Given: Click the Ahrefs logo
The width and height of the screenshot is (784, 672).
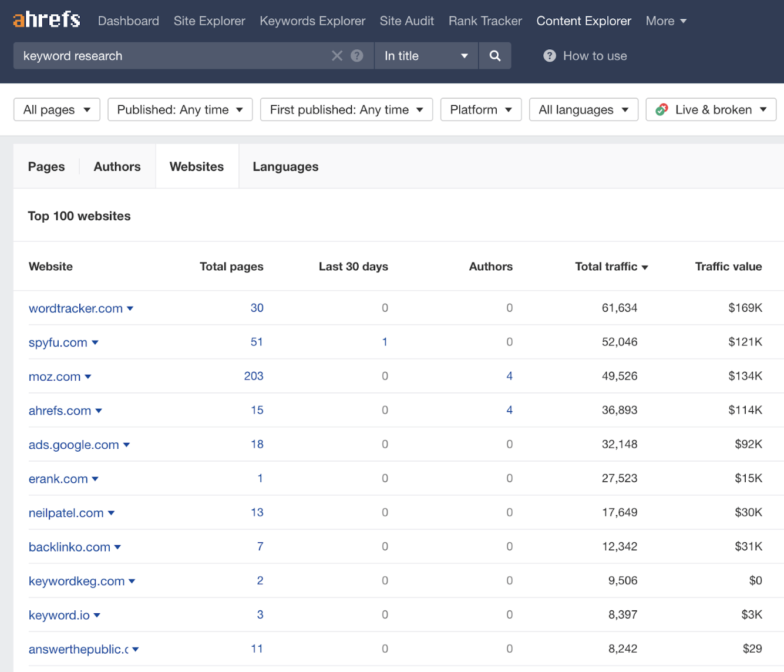Looking at the screenshot, I should [46, 20].
